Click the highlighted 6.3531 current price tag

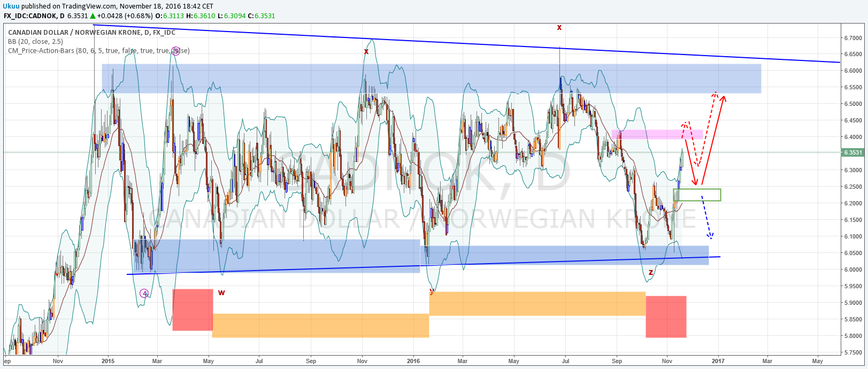pos(853,152)
